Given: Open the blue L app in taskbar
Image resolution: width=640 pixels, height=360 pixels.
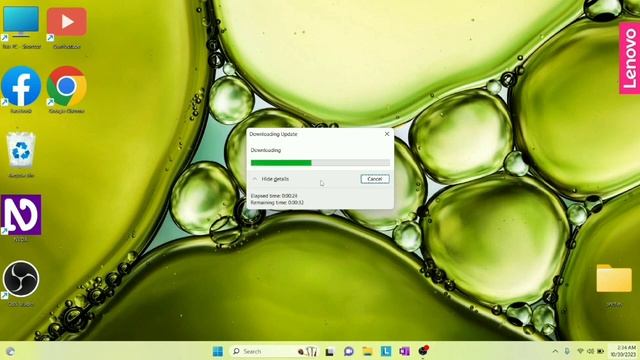Looking at the screenshot, I should tap(386, 351).
